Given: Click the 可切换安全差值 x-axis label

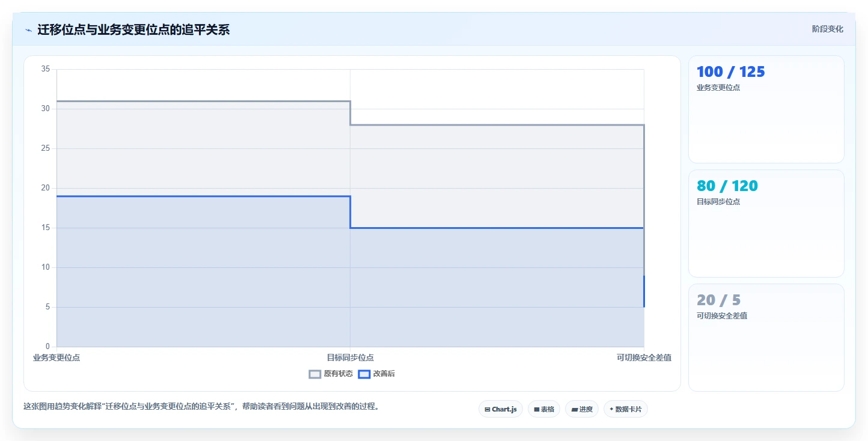Looking at the screenshot, I should click(x=644, y=357).
